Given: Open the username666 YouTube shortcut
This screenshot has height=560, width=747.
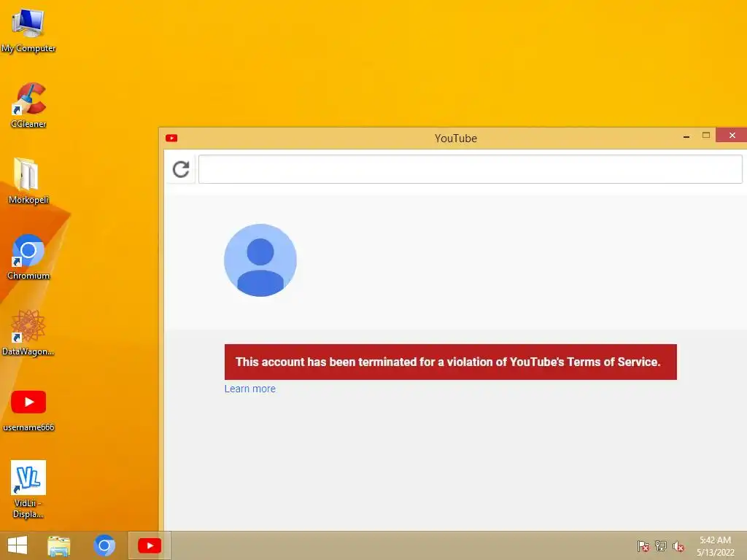Looking at the screenshot, I should tap(28, 410).
